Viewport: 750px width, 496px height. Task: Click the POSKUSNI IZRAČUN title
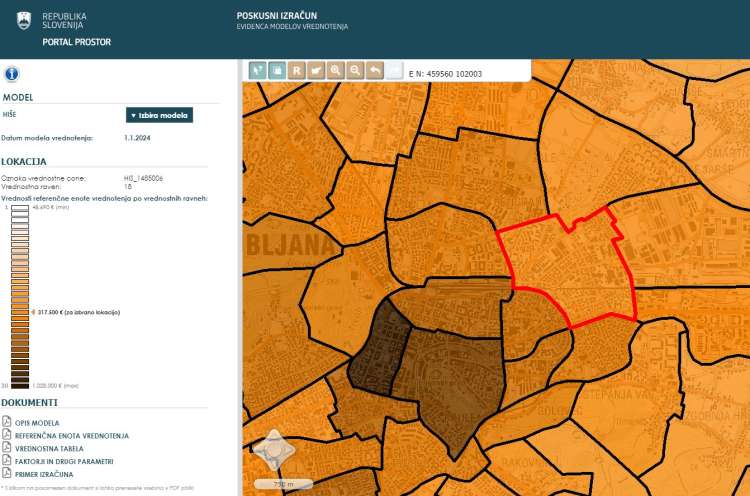(x=277, y=16)
